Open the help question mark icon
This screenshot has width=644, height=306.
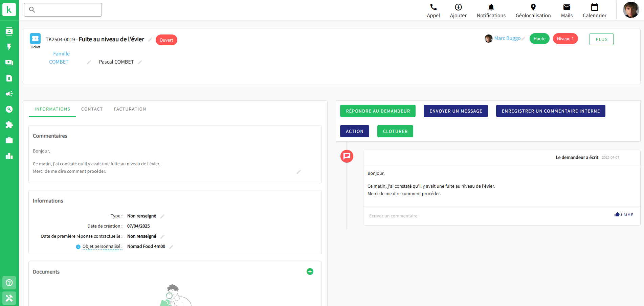pyautogui.click(x=9, y=283)
